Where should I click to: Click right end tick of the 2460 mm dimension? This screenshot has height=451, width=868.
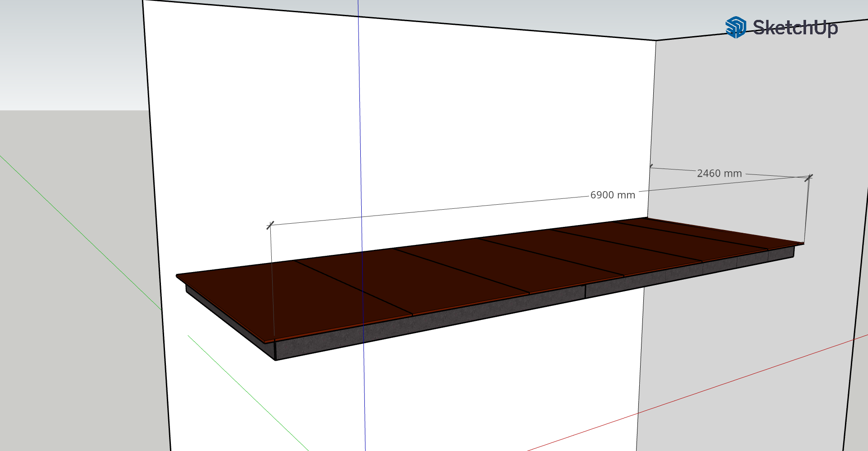coord(809,177)
